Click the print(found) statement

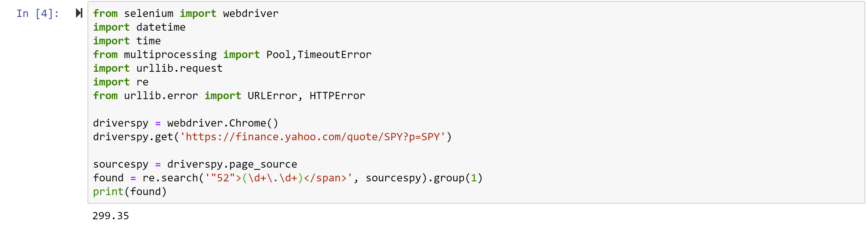pyautogui.click(x=130, y=192)
